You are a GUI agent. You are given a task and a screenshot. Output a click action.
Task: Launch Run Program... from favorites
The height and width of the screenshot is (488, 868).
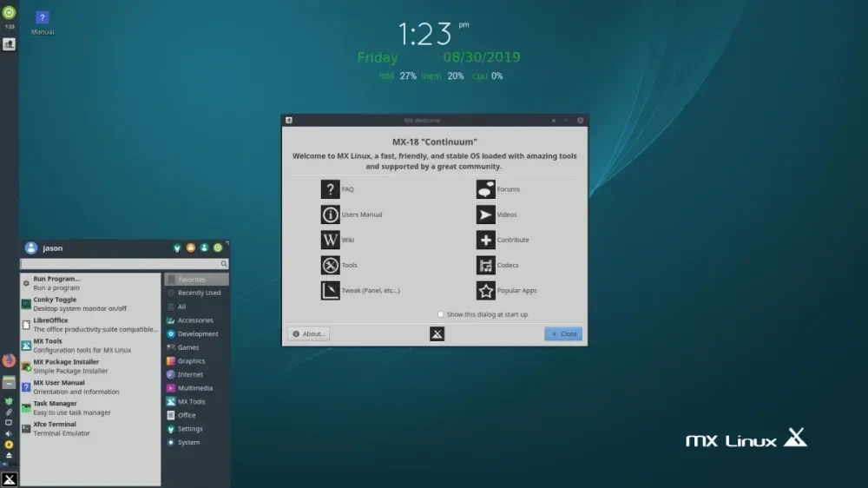[x=90, y=283]
